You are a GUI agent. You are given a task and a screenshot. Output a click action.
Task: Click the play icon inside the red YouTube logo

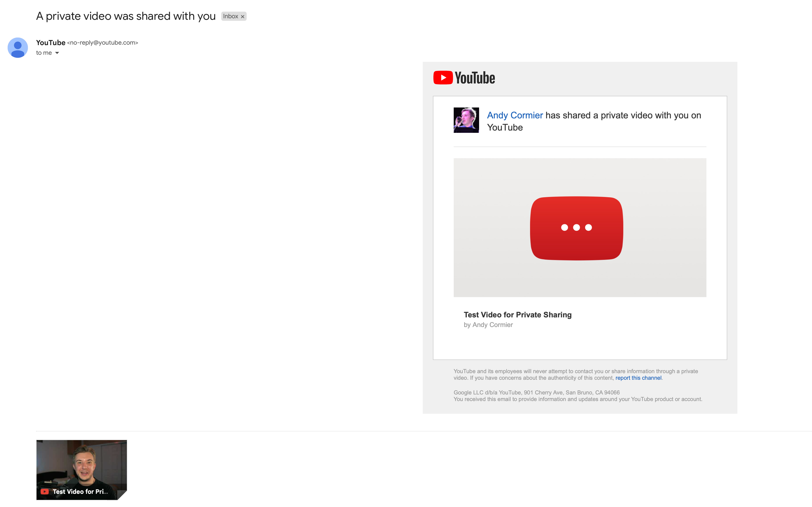444,78
